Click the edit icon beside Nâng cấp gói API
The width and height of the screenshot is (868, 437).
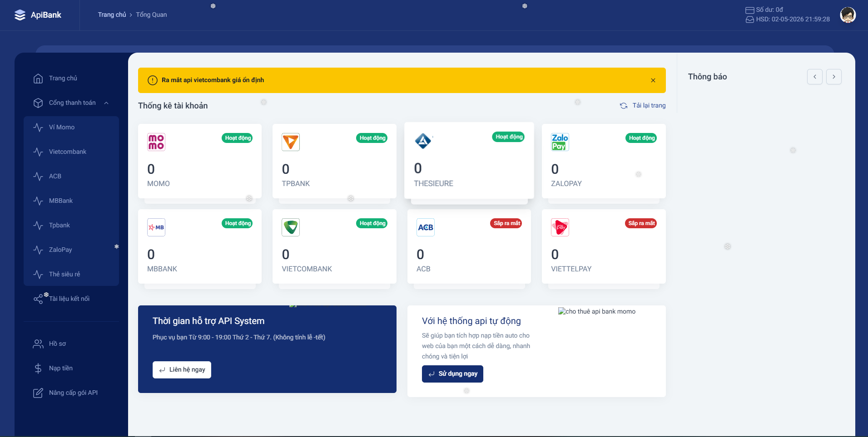(x=38, y=393)
